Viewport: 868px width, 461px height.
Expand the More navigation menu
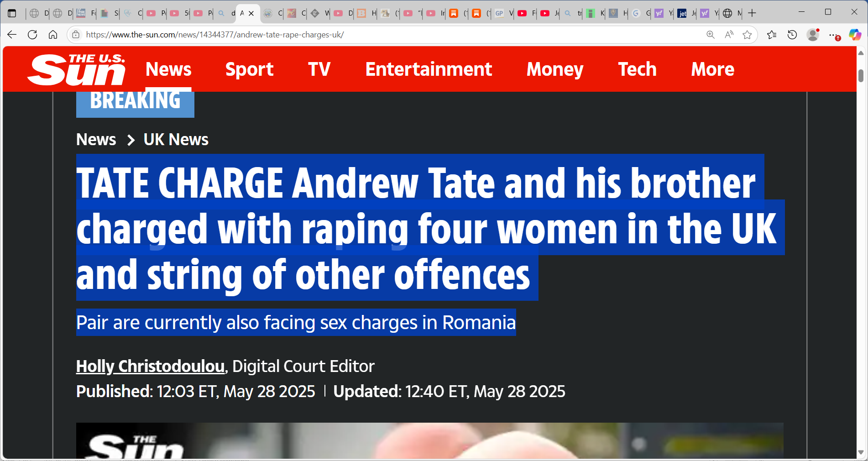tap(712, 69)
